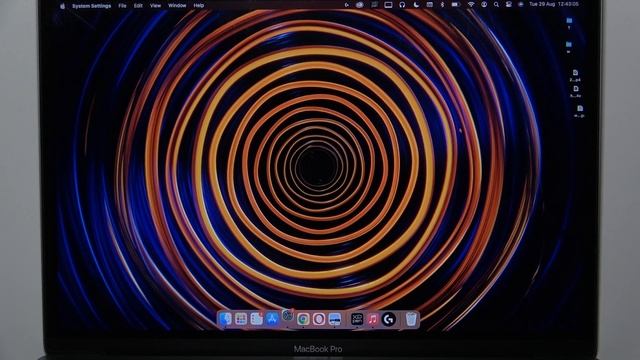This screenshot has height=360, width=640.
Task: Open the pink circular browser Dock icon
Action: coord(319,319)
